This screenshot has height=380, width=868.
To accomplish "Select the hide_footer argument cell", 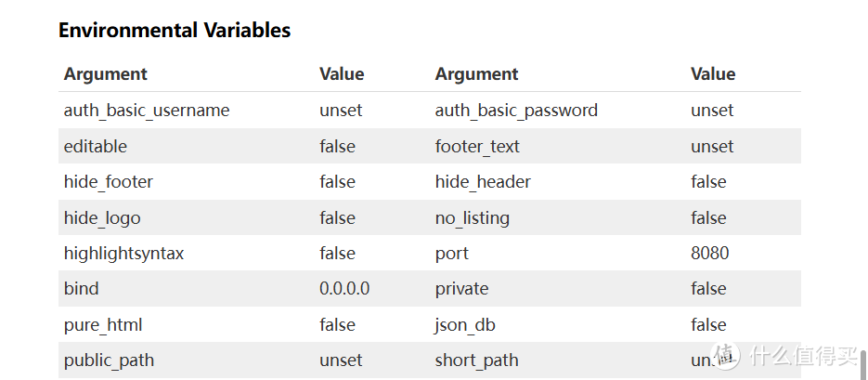I will coord(109,182).
